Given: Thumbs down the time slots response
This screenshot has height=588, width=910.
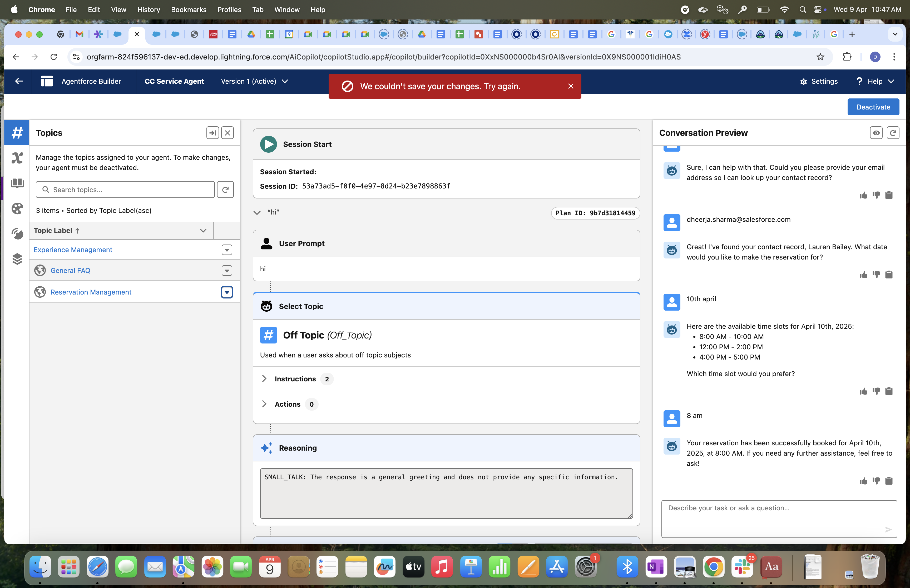Looking at the screenshot, I should (876, 391).
